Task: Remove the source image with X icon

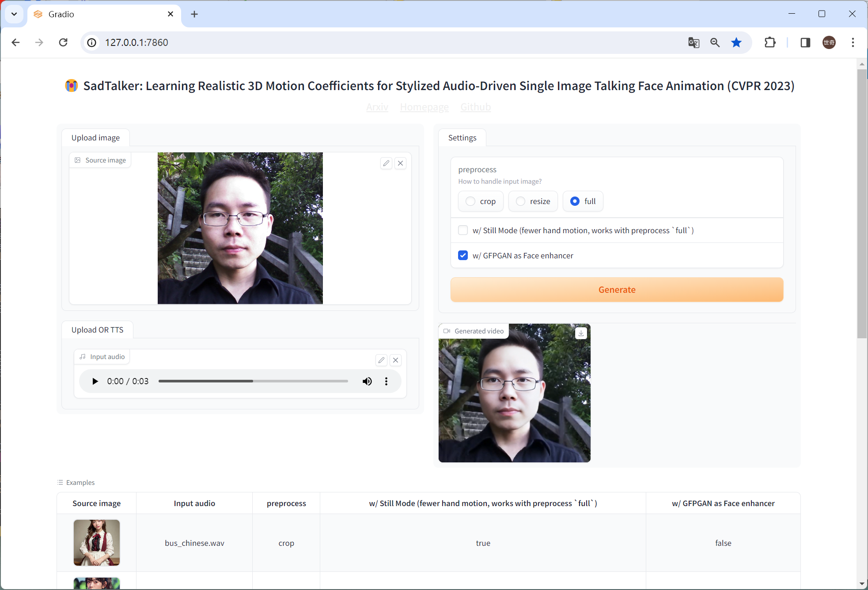Action: (x=400, y=163)
